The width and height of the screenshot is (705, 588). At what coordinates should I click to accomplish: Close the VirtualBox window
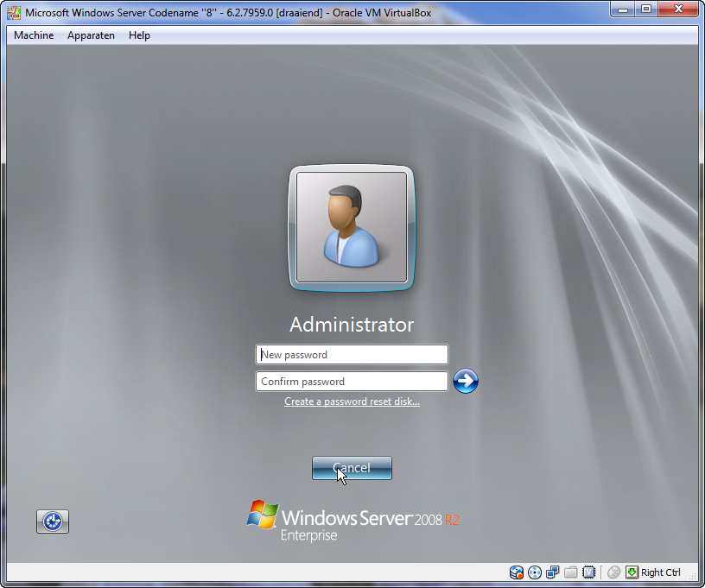tap(678, 9)
